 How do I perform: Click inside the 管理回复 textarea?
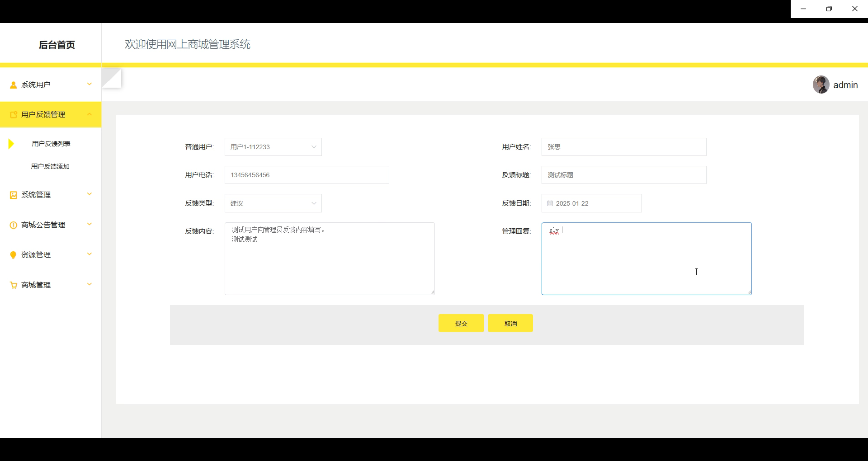(646, 259)
